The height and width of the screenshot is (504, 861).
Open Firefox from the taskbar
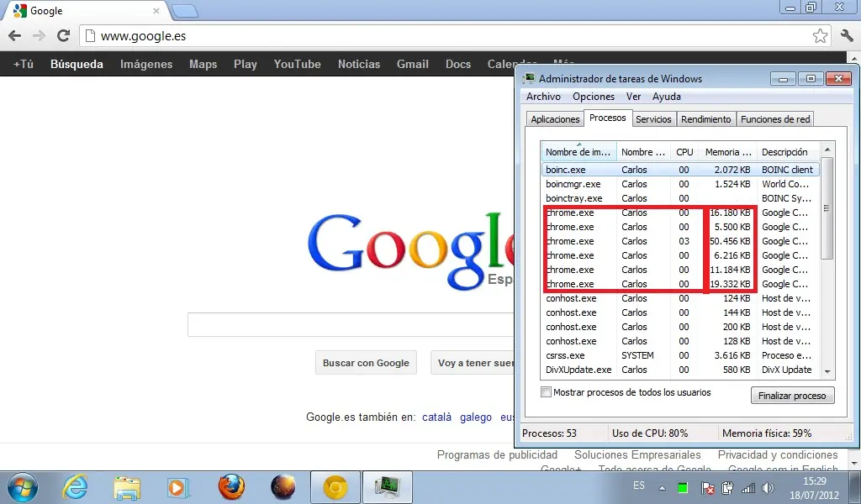(x=231, y=487)
